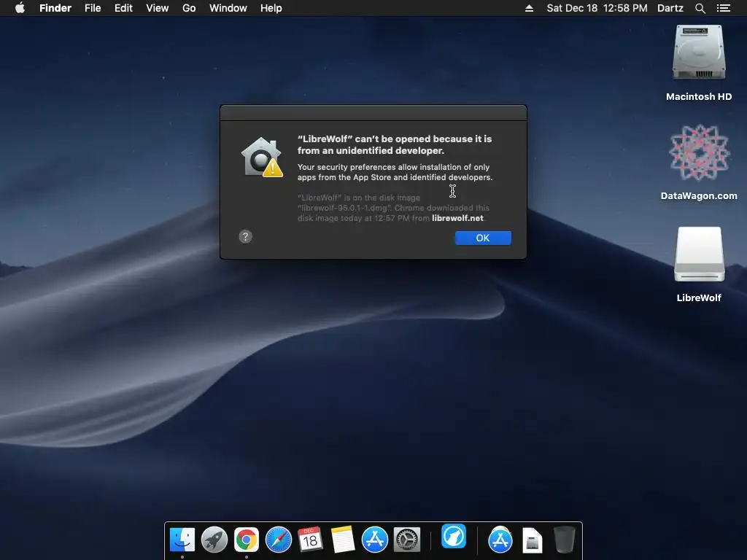Open the Window menu
Viewport: 747px width, 560px height.
click(228, 8)
